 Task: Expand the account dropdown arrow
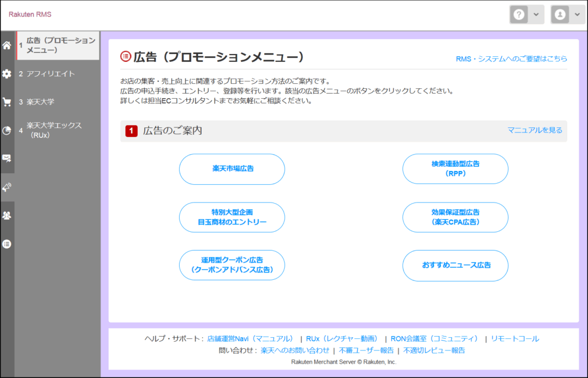[578, 14]
